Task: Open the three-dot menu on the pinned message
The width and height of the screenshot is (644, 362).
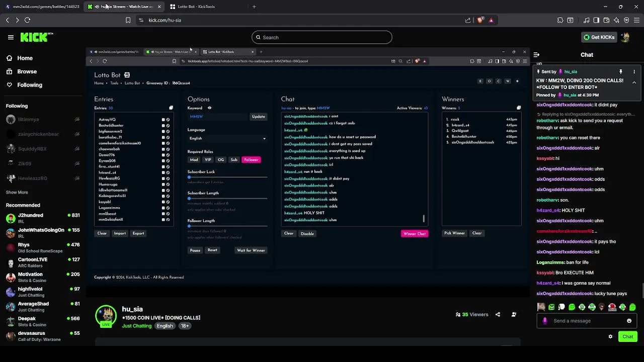Action: pos(634,72)
